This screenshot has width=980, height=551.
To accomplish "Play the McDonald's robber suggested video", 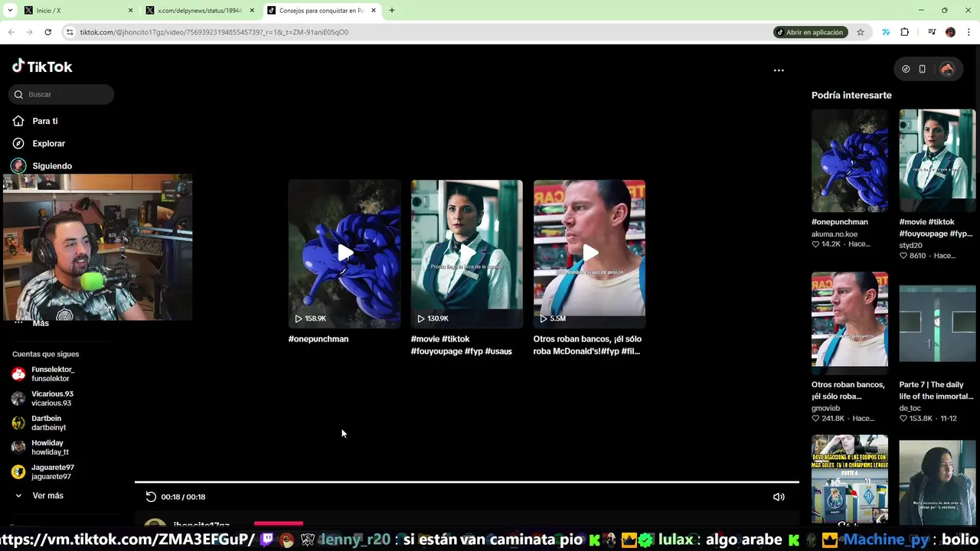I will pos(590,253).
